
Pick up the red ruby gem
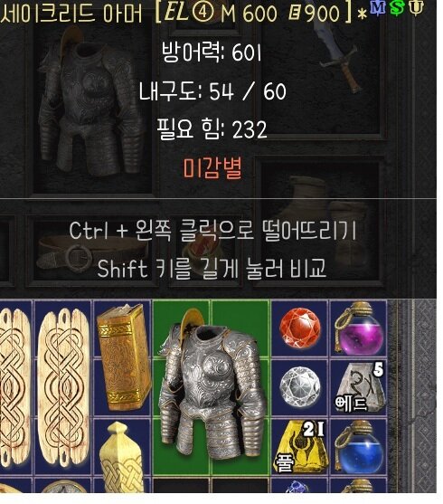coord(300,328)
